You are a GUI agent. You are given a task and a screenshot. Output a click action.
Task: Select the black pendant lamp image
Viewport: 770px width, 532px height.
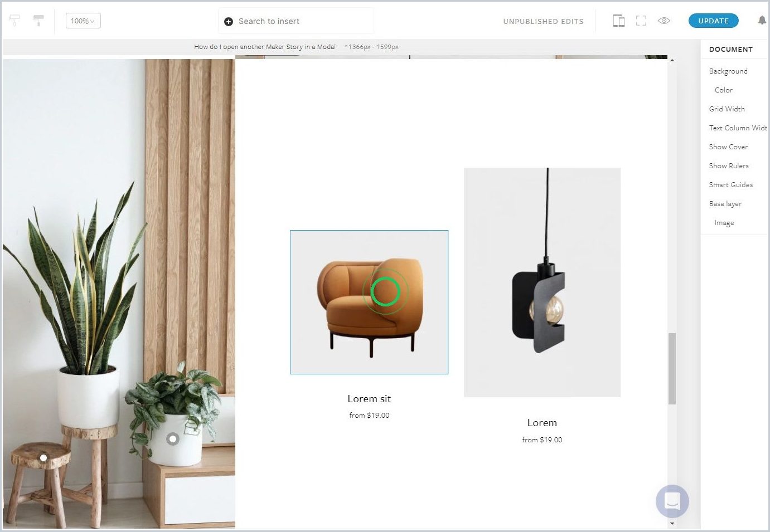click(x=542, y=282)
